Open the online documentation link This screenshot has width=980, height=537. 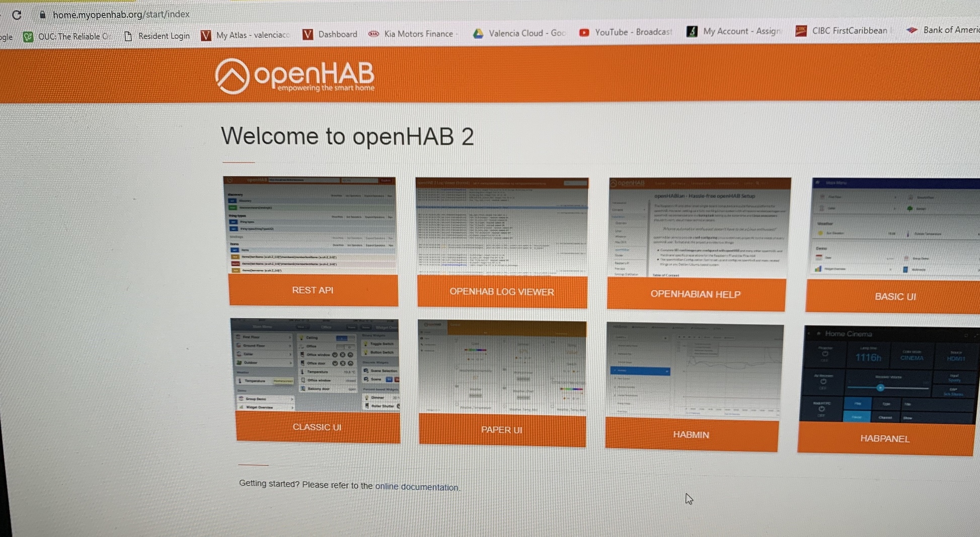pyautogui.click(x=418, y=487)
